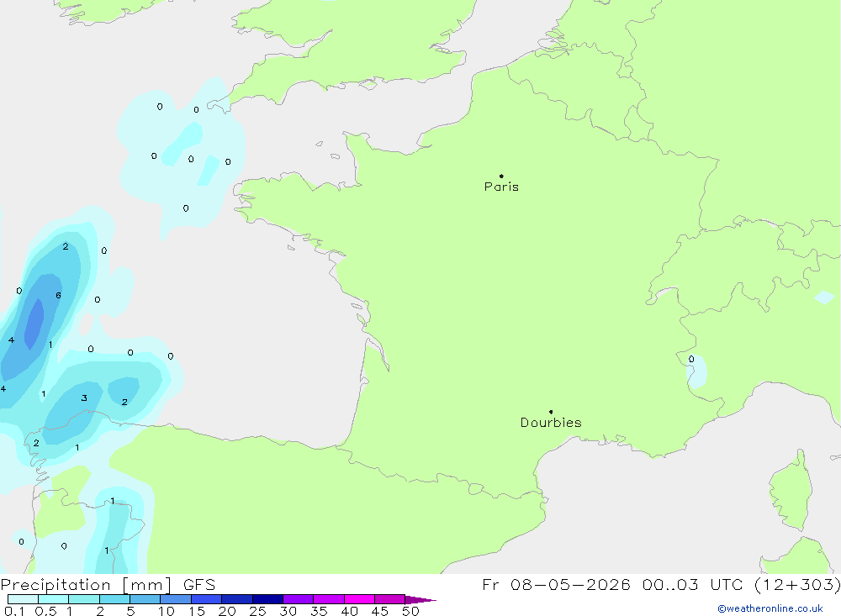Click the legend label '25'
This screenshot has width=841, height=616.
[258, 611]
